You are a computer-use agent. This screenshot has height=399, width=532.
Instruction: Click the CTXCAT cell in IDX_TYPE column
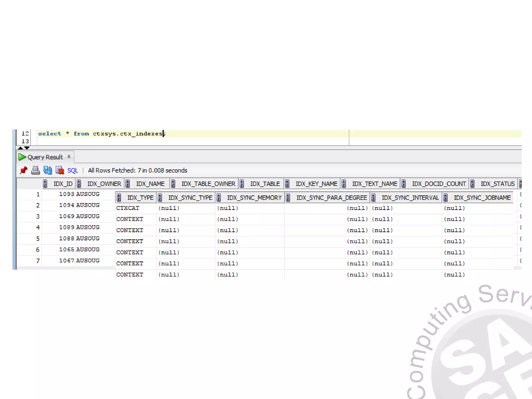[128, 208]
